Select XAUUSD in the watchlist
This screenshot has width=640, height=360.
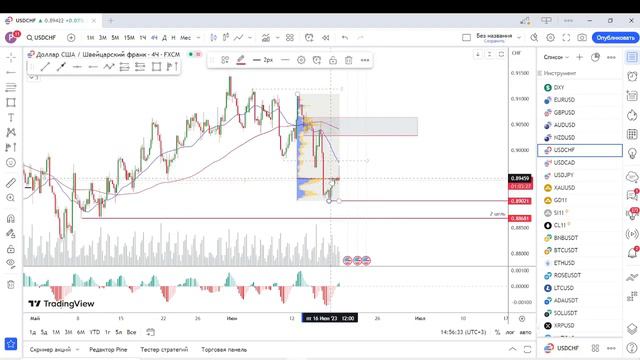(580, 188)
